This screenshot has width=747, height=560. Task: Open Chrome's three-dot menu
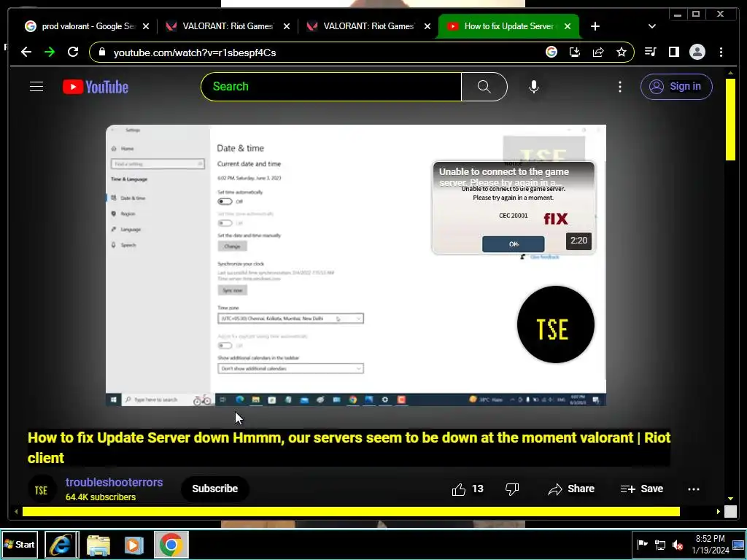point(721,52)
